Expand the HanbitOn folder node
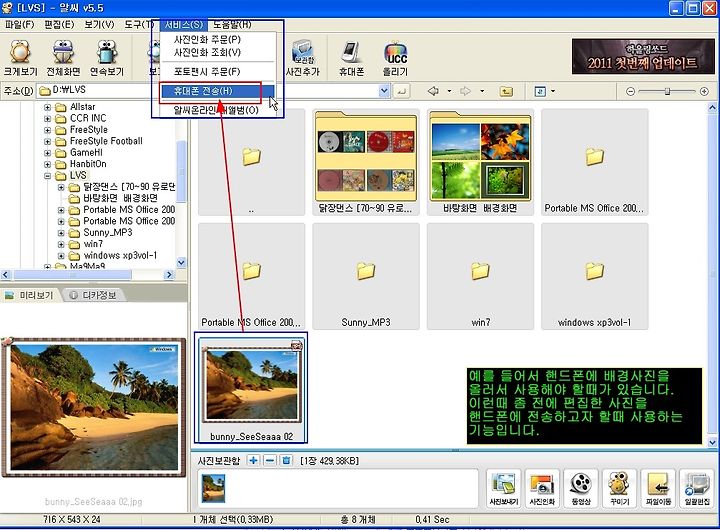 click(47, 164)
